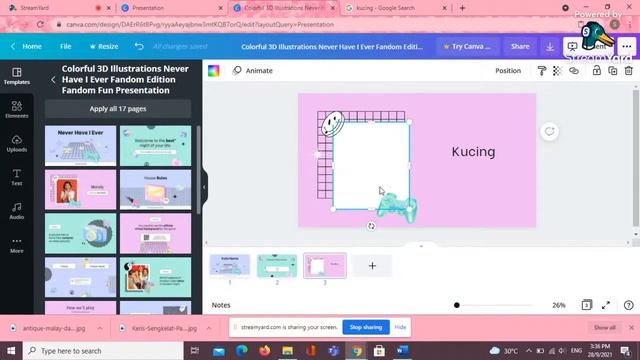The width and height of the screenshot is (640, 360).
Task: Lock the selected element with the padlock
Action: [596, 71]
